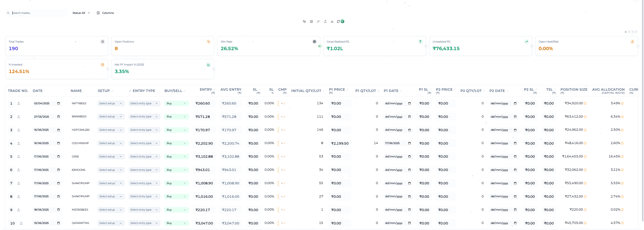Click the NAME column header
The image size is (644, 230).
(76, 91)
